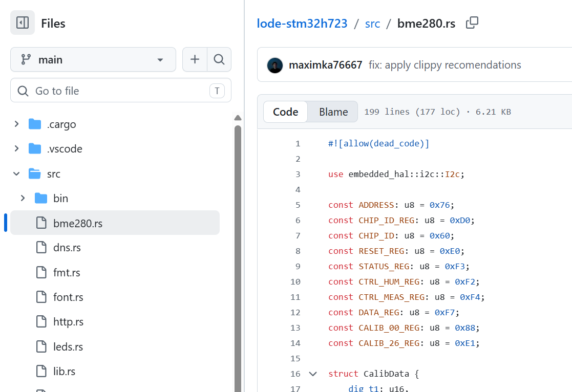Select line number 16
Screen dimensions: 572x392
[x=295, y=374]
